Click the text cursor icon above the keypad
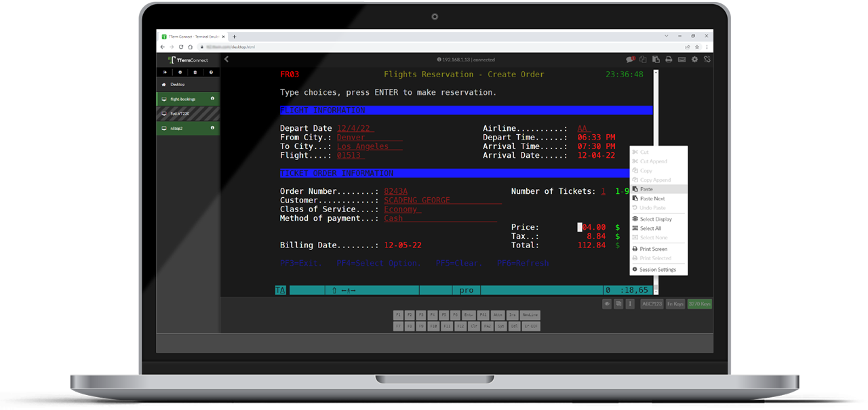The height and width of the screenshot is (410, 868). (630, 304)
